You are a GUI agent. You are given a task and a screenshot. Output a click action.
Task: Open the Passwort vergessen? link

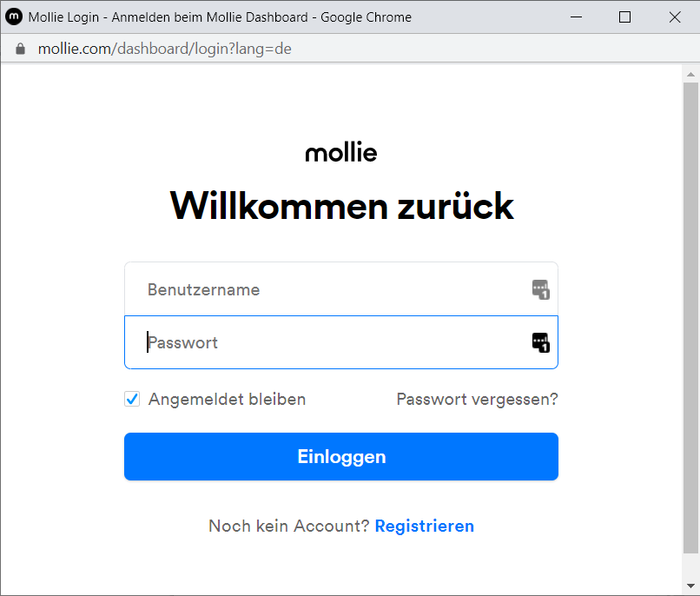tap(477, 400)
